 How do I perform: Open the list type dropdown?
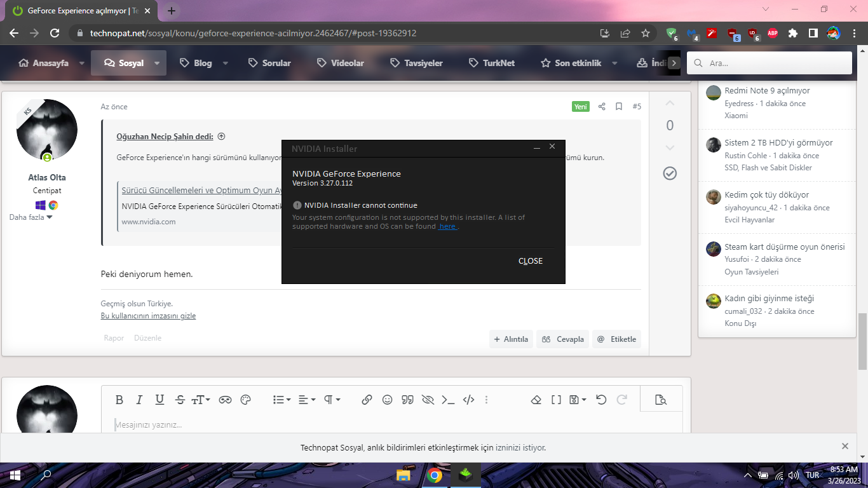tap(281, 400)
